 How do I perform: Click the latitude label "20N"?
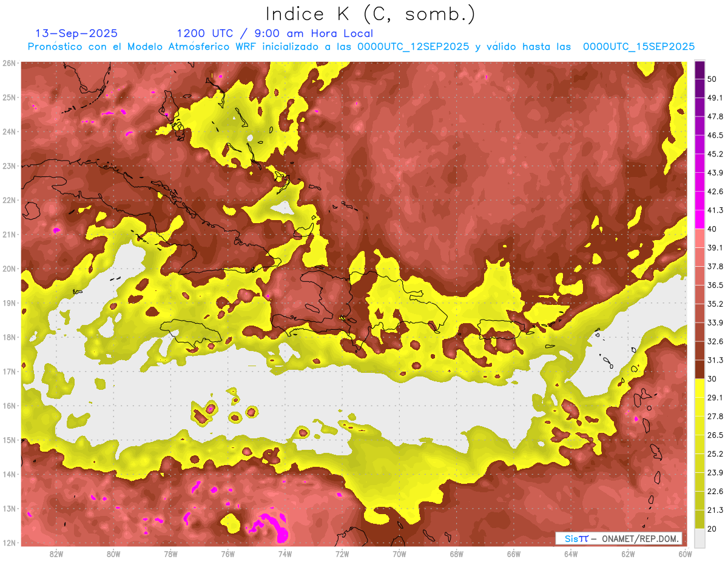click(x=8, y=269)
